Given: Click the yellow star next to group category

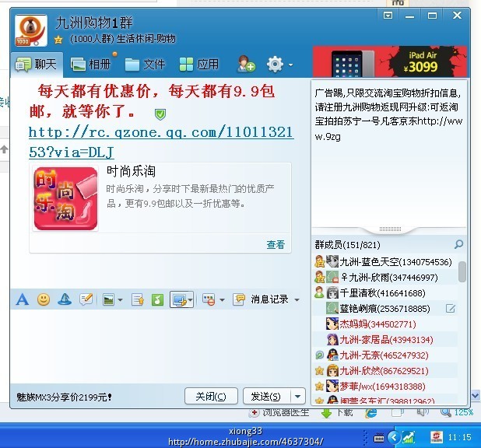Looking at the screenshot, I should pos(58,40).
